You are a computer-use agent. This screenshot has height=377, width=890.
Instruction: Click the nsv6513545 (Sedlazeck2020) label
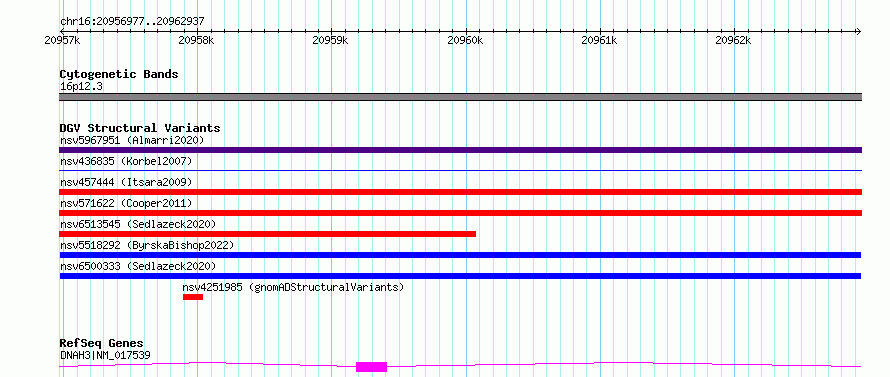(x=138, y=224)
